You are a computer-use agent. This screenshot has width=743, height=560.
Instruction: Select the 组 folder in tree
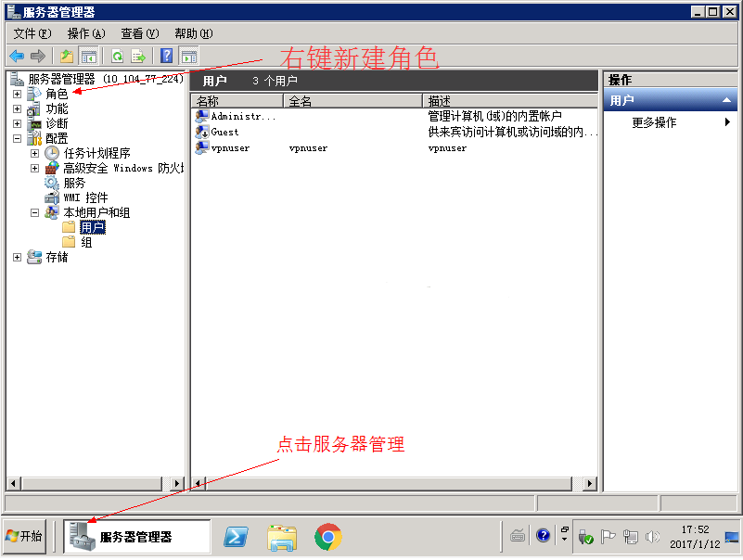click(x=86, y=243)
